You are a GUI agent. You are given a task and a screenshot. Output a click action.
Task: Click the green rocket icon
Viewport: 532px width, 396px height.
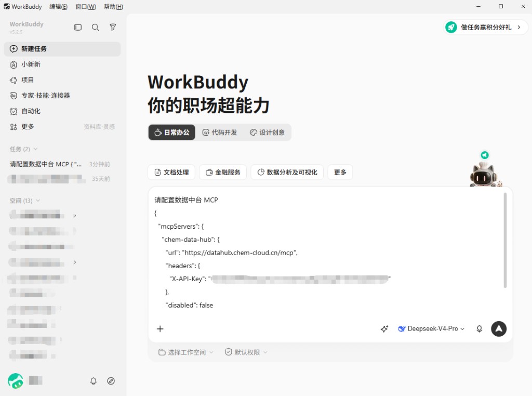click(x=451, y=27)
